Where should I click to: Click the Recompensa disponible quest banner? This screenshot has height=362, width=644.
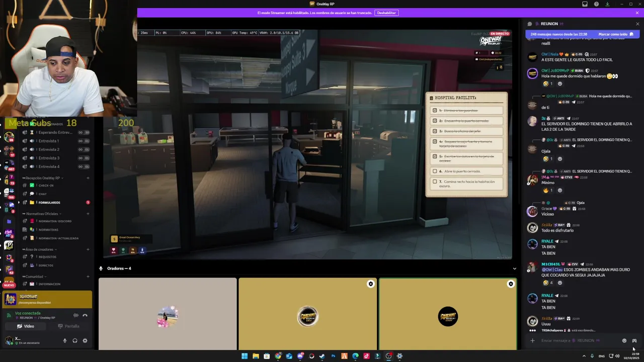(47, 300)
